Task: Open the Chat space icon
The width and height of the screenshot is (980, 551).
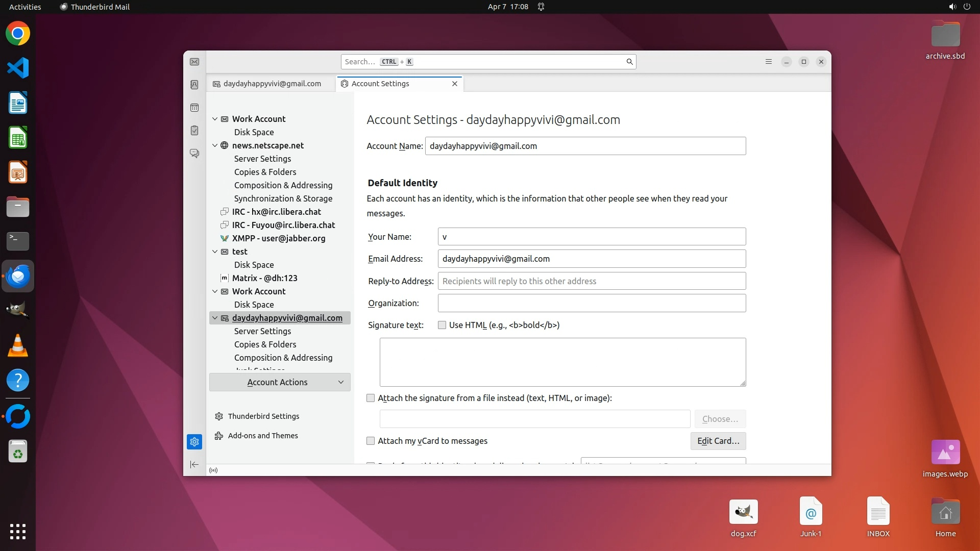Action: pos(194,153)
